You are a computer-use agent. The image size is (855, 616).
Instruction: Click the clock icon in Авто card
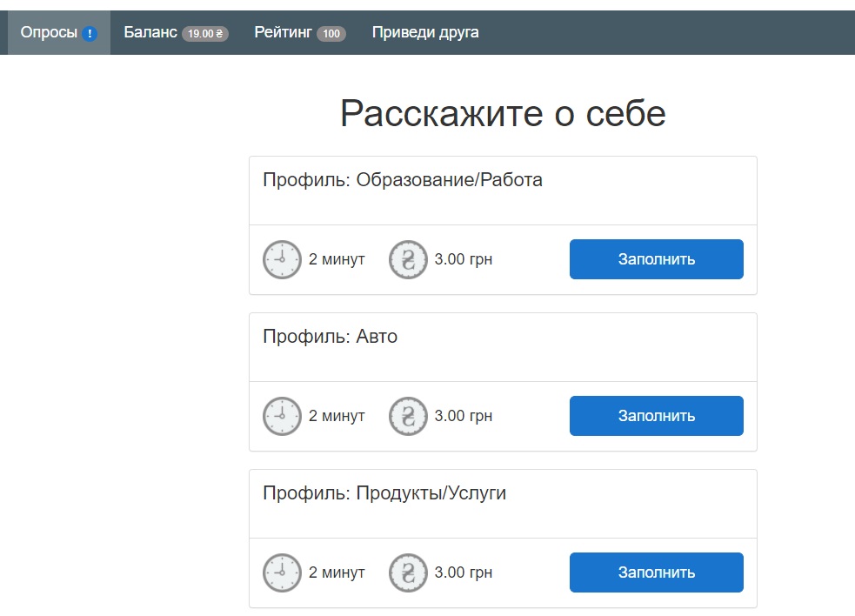(282, 416)
